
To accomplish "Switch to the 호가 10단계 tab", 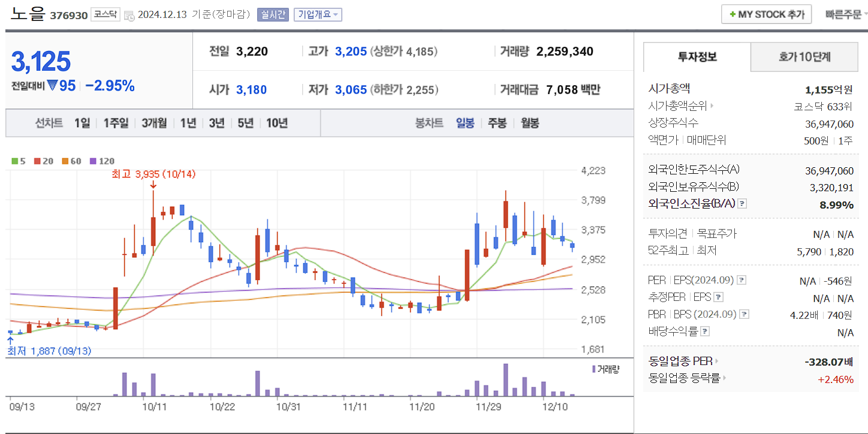I will (804, 57).
